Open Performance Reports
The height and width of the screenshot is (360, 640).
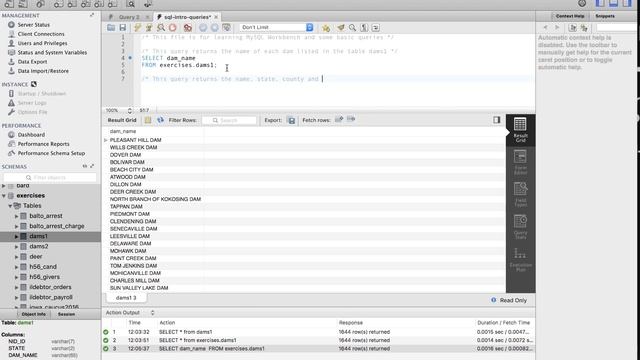[43, 144]
